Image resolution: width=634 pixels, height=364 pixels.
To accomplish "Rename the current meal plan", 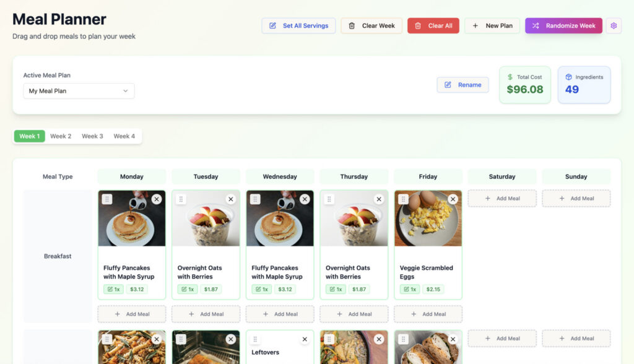I will pyautogui.click(x=462, y=84).
